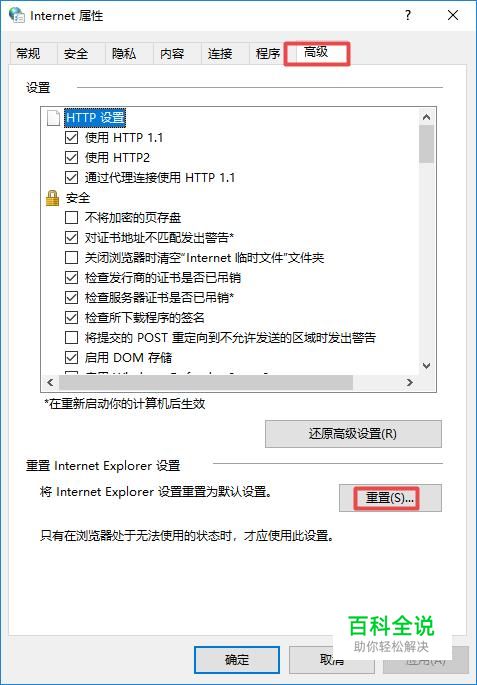
Task: Click the horizontal scroll right arrow
Action: coord(409,382)
